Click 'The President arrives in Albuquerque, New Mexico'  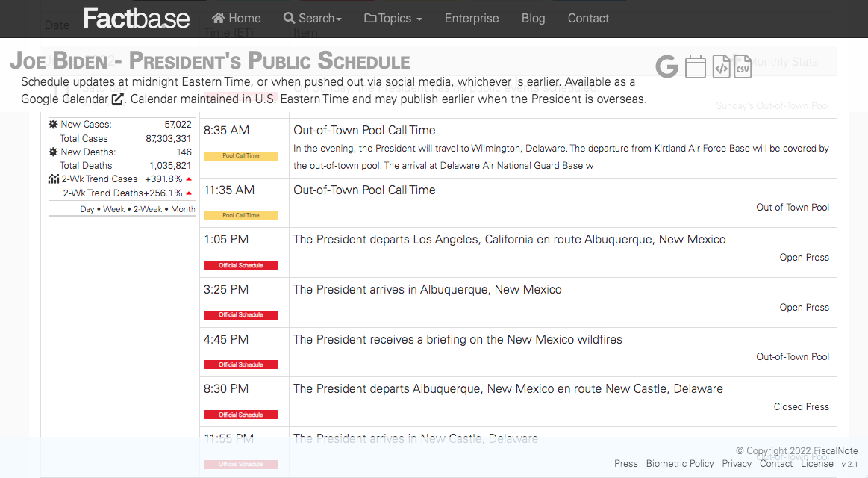coord(428,289)
